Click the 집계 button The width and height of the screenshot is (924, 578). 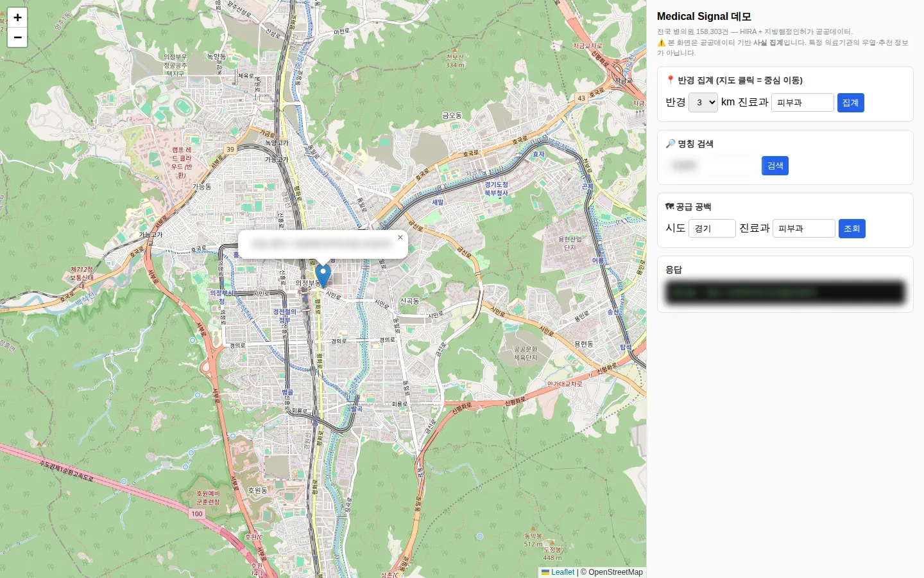coord(850,103)
